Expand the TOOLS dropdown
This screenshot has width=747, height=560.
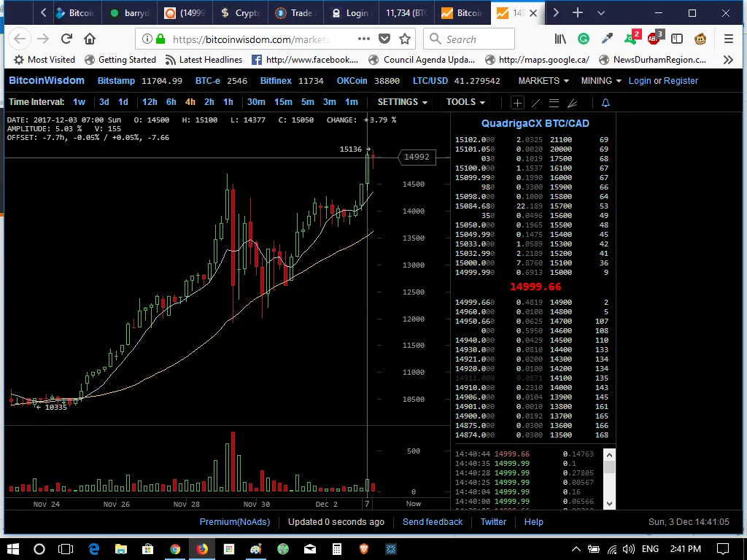(465, 102)
